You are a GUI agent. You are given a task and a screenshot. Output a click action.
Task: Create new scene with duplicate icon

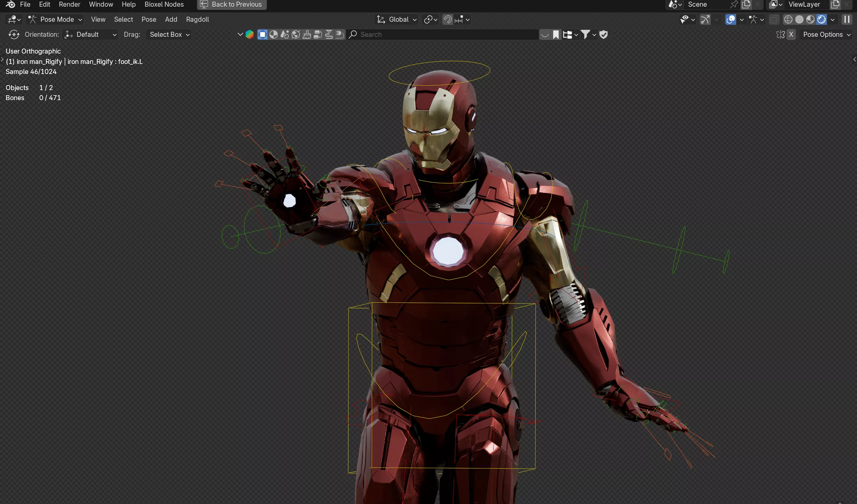(x=746, y=4)
